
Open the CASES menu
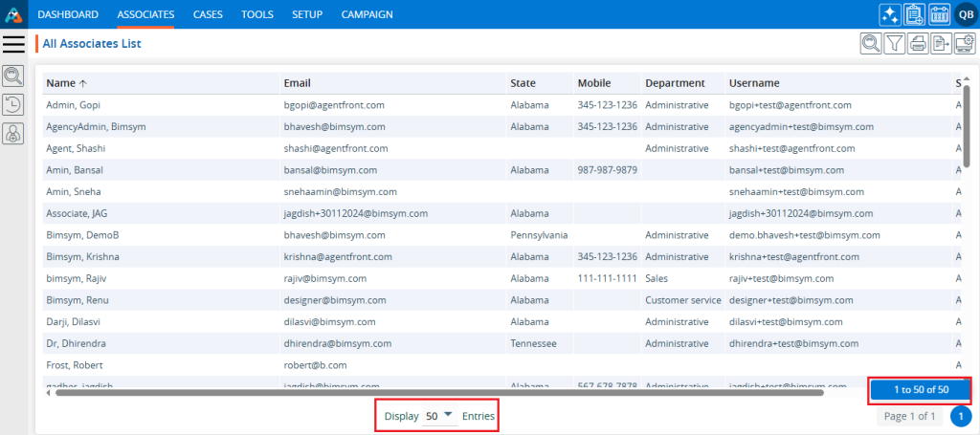208,14
